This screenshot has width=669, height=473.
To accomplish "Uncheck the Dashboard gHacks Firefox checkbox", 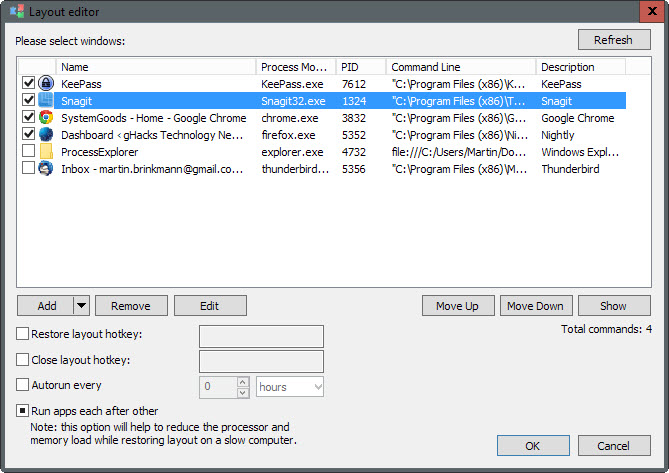I will click(29, 134).
